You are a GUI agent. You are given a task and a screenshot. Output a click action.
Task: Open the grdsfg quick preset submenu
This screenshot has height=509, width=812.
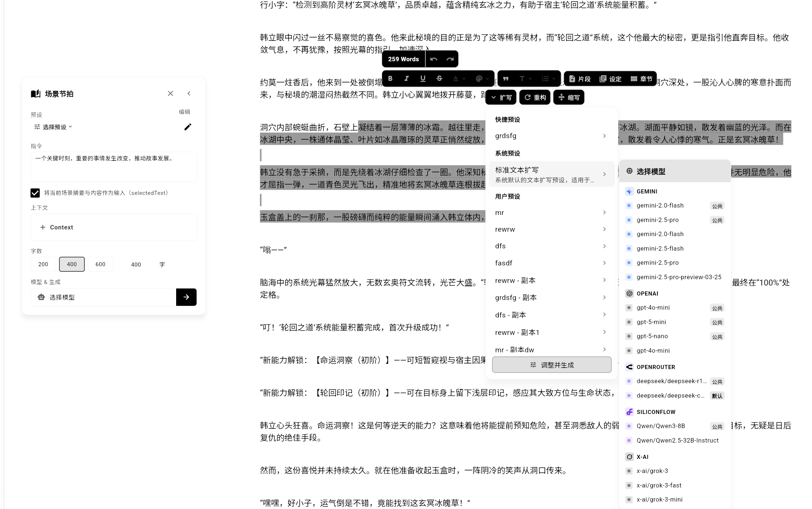pyautogui.click(x=551, y=136)
